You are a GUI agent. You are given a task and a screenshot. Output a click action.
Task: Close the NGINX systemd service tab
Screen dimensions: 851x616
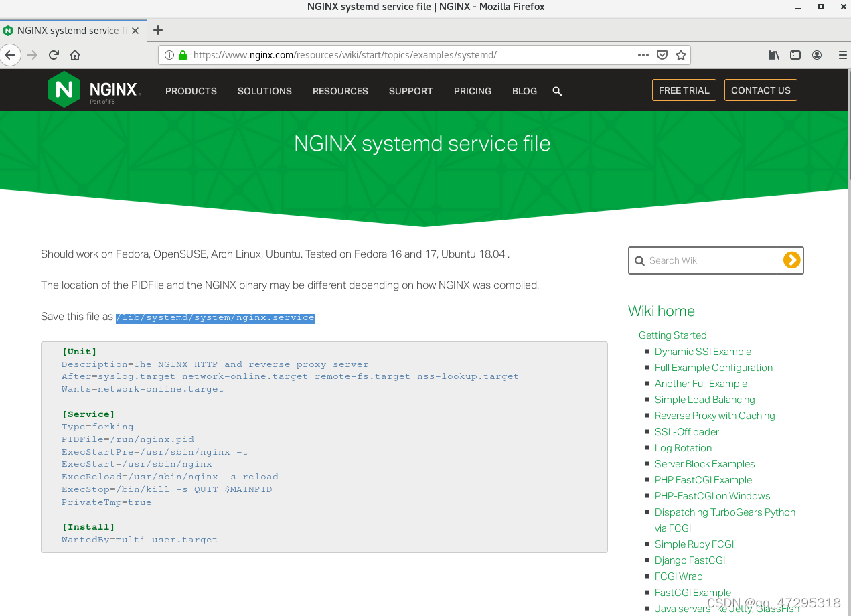[136, 31]
